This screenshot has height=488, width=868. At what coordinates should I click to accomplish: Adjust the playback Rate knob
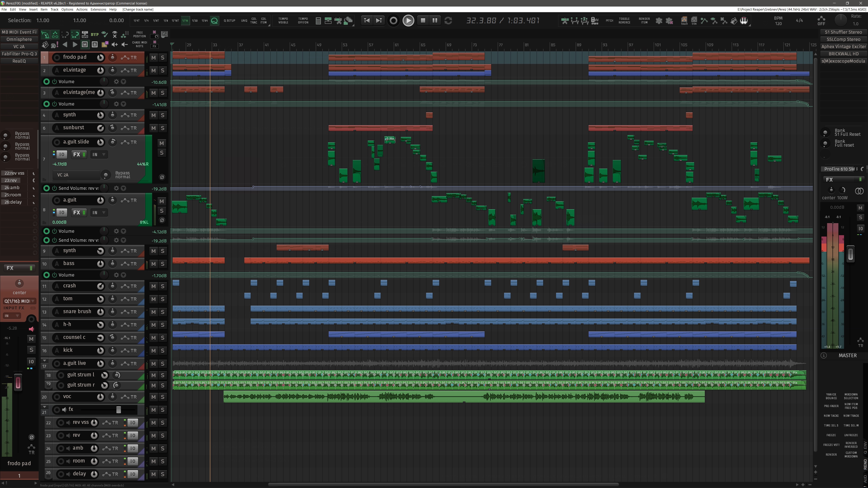pyautogui.click(x=840, y=21)
